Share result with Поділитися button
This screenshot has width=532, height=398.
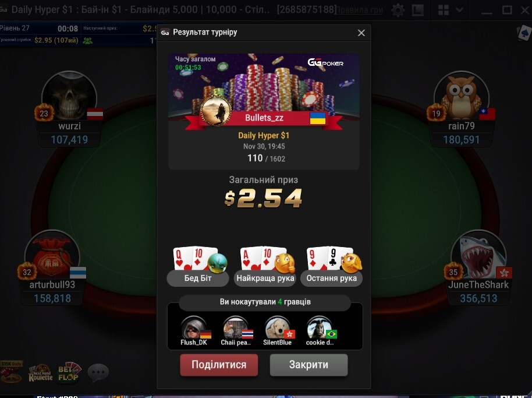tap(219, 365)
